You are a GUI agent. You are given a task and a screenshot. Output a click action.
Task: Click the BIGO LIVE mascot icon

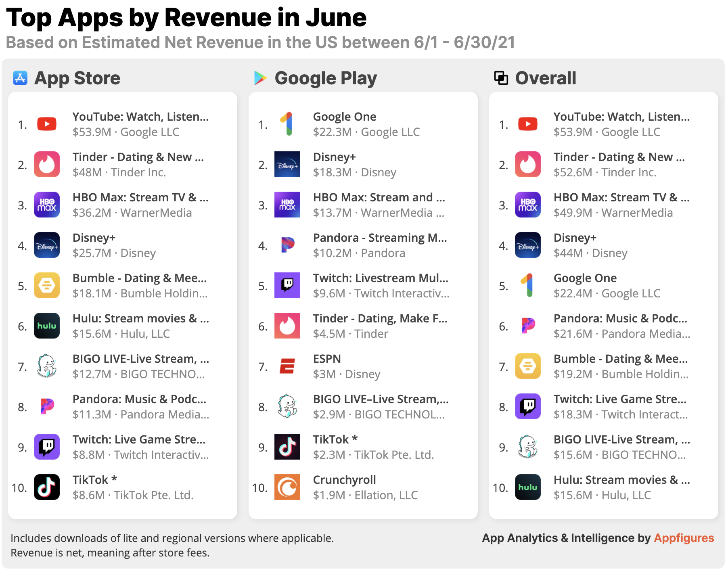pyautogui.click(x=46, y=366)
